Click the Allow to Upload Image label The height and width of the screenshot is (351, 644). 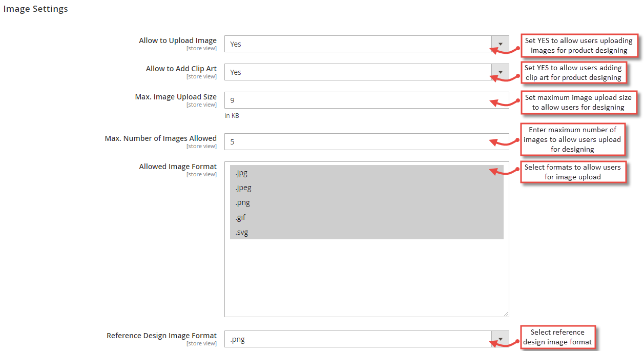[x=177, y=40]
